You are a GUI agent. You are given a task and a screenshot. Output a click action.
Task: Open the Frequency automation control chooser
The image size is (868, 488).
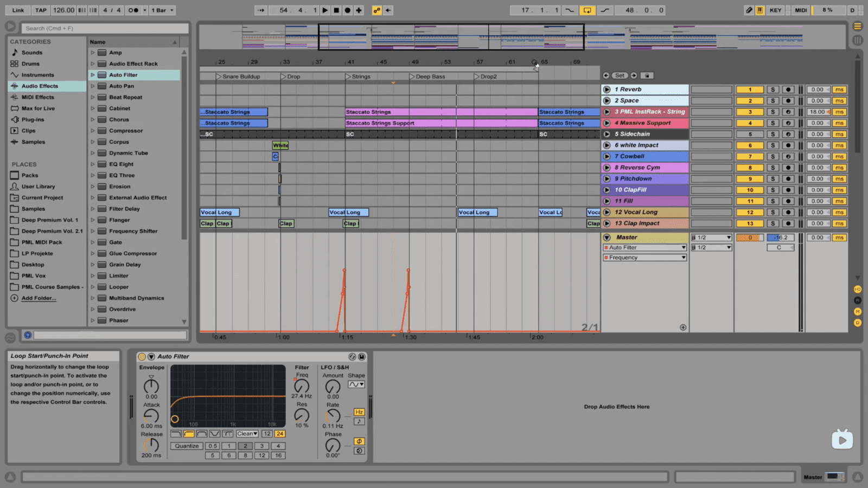tap(645, 258)
